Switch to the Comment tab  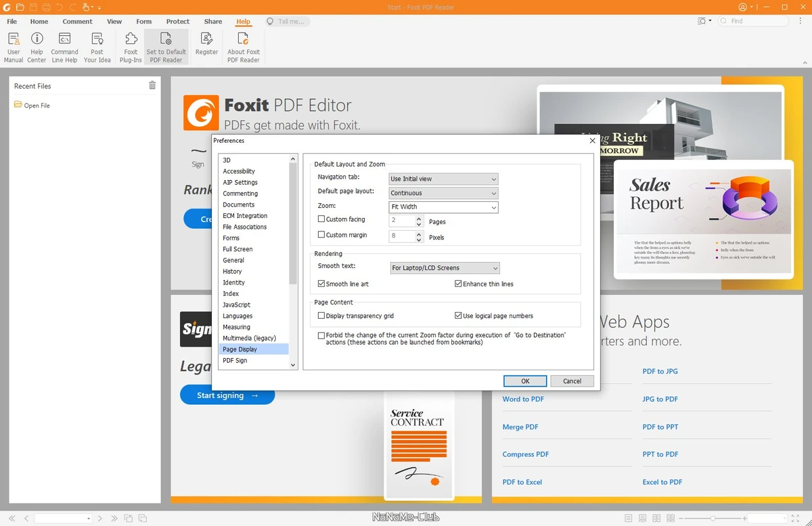point(78,22)
